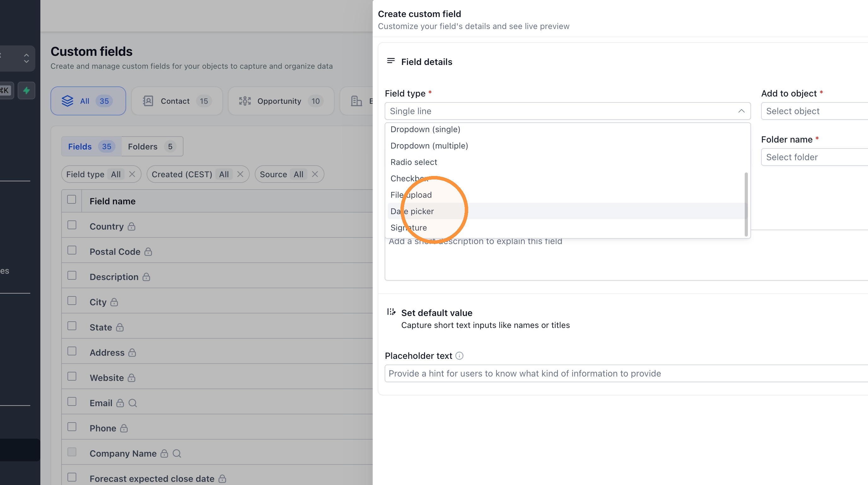The image size is (868, 485).
Task: Choose Date picker from field type list
Action: tap(568, 212)
